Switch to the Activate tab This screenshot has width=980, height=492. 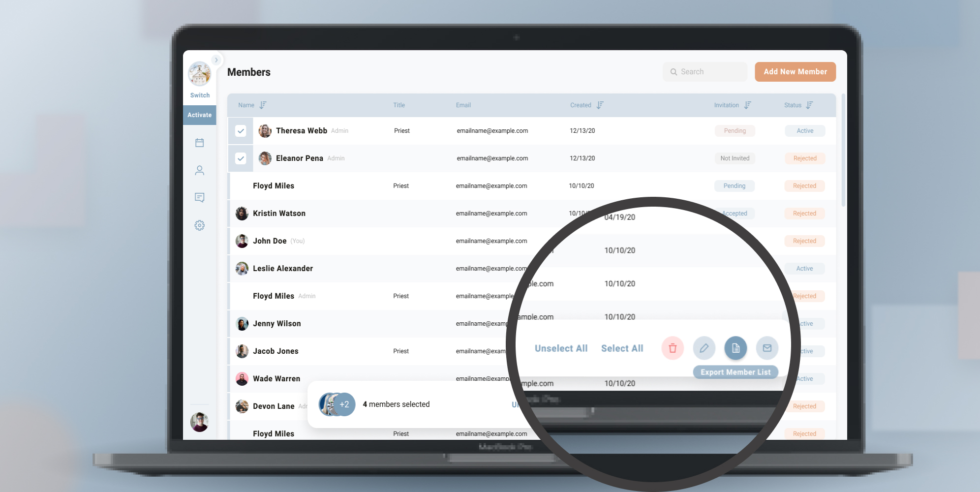click(200, 115)
